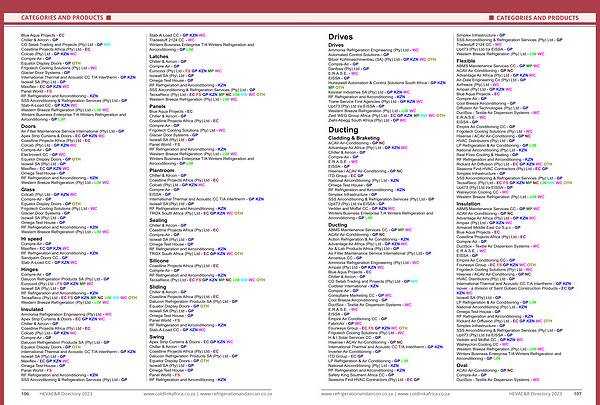Click the 'Electrovent CC' entry under Doors
The height and width of the screenshot is (405, 600).
[43, 155]
